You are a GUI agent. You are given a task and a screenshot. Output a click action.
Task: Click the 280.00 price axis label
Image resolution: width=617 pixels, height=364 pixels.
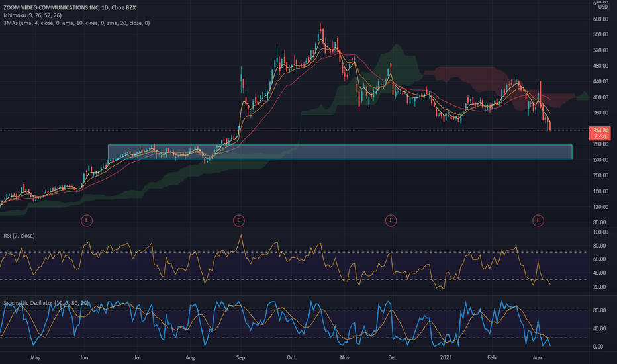coord(600,144)
